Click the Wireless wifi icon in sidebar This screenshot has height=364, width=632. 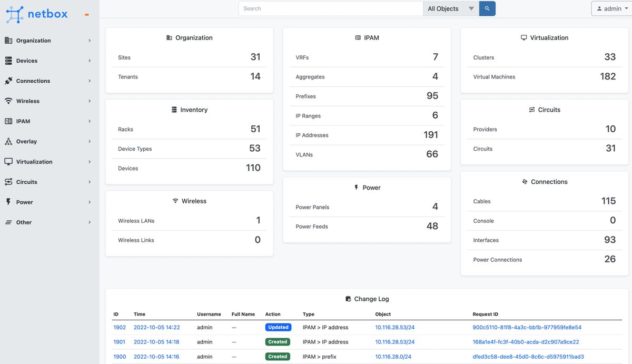(x=8, y=101)
